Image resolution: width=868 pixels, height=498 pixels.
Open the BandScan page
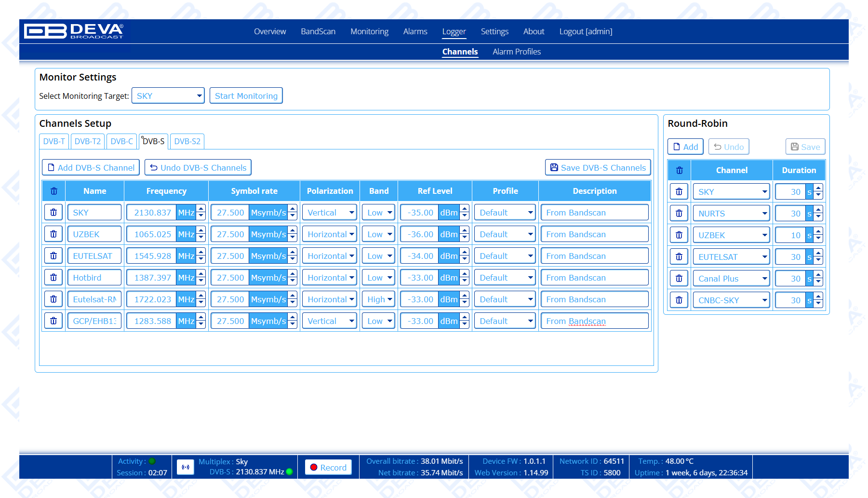tap(318, 31)
